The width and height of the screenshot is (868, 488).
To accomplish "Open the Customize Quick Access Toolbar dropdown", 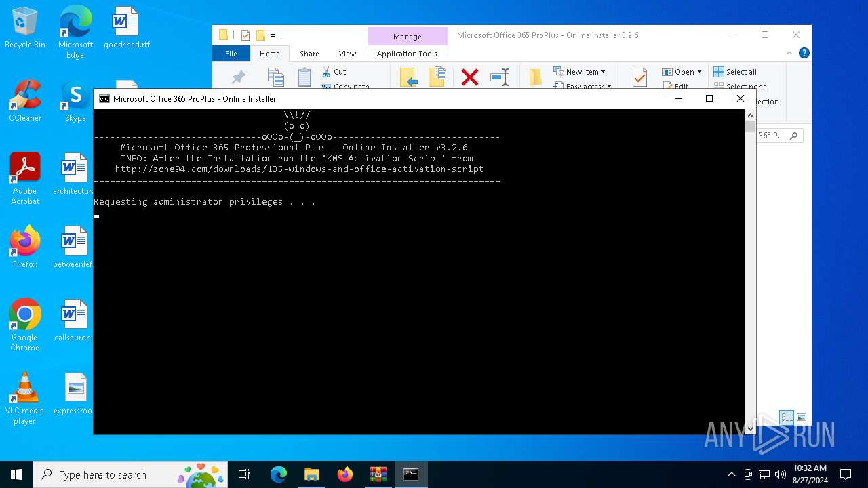I will [273, 36].
